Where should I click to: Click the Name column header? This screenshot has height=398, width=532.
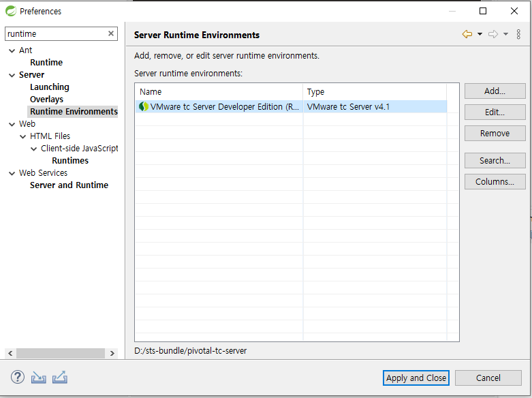pos(219,92)
